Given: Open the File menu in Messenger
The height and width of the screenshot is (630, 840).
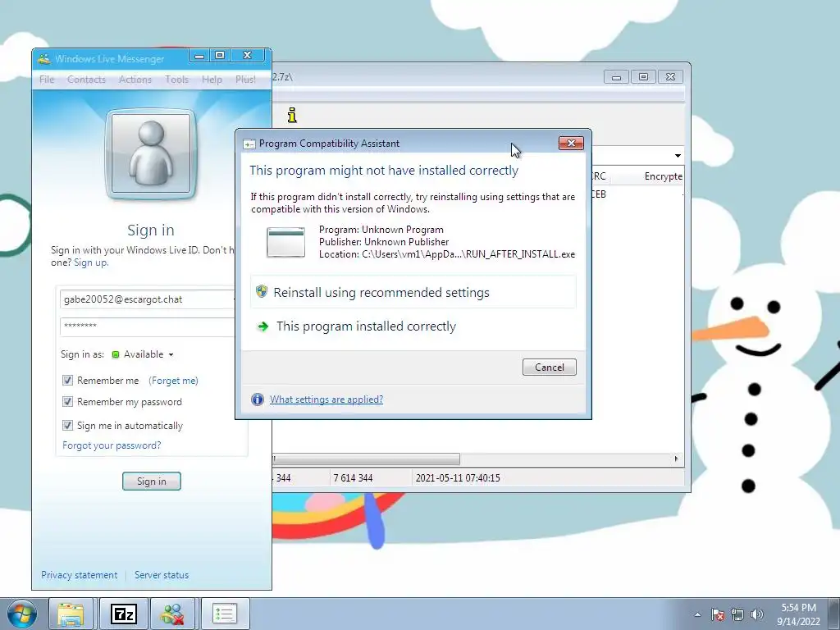Looking at the screenshot, I should tap(47, 80).
